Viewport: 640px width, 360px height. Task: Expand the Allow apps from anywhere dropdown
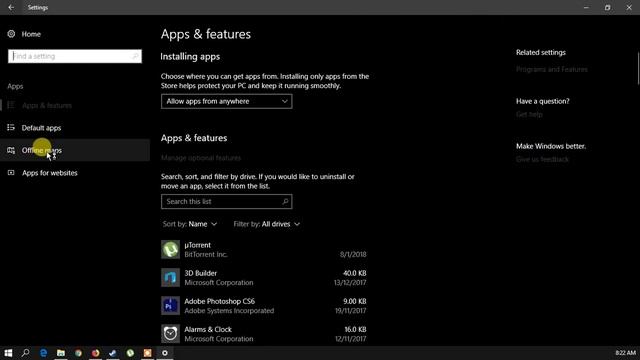pos(227,101)
